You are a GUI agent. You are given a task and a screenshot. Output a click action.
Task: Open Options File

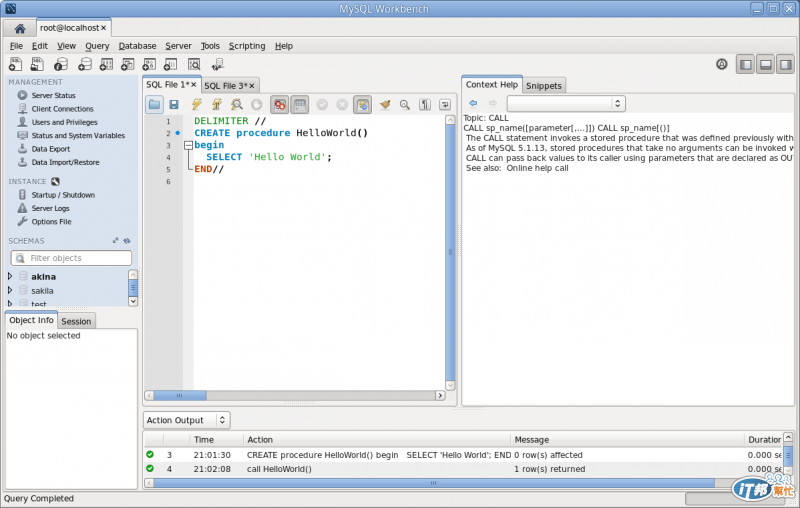click(51, 221)
